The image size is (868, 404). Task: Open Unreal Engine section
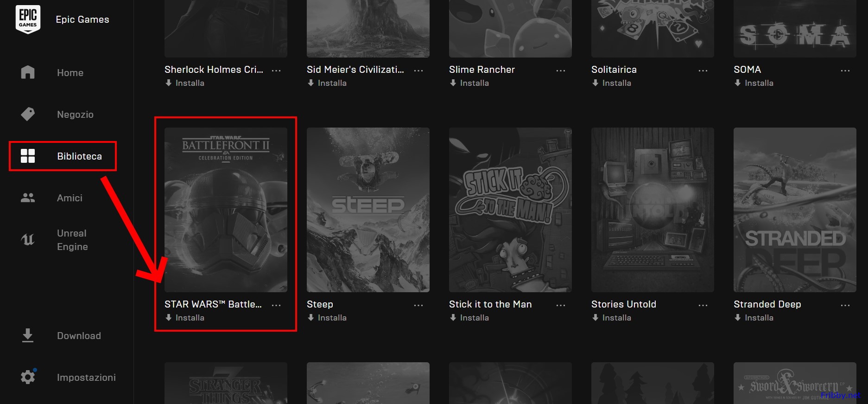72,240
